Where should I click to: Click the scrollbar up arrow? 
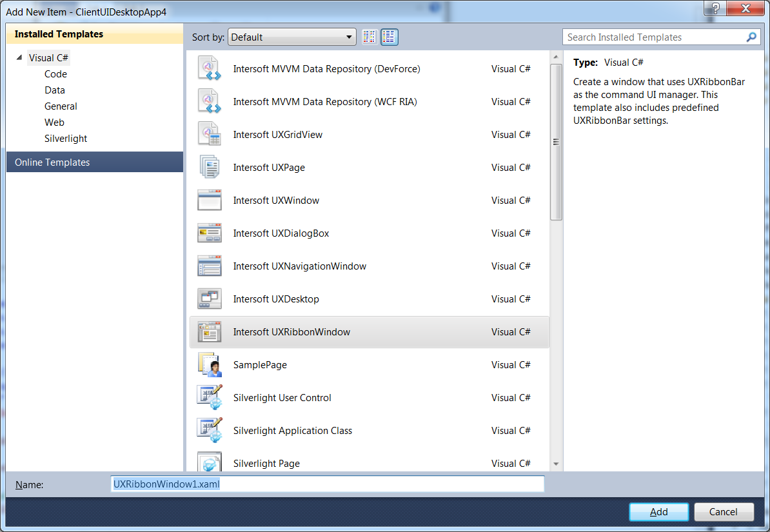tap(556, 57)
